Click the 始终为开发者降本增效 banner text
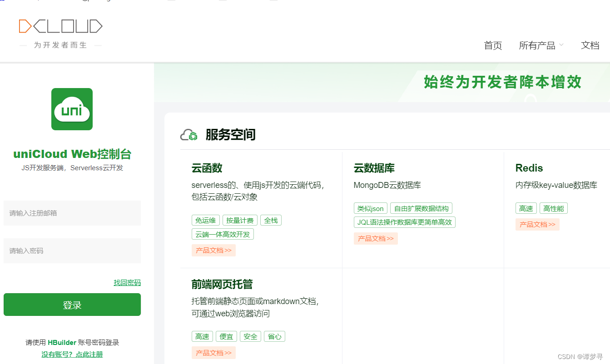 point(503,82)
